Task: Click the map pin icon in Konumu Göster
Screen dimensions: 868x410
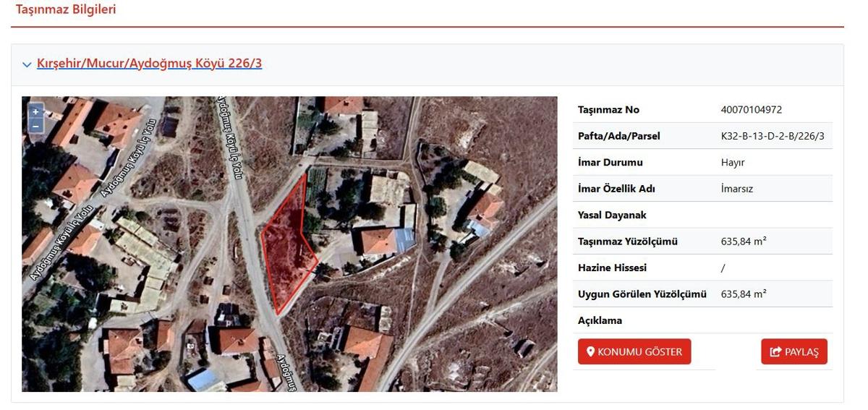Action: coord(590,352)
